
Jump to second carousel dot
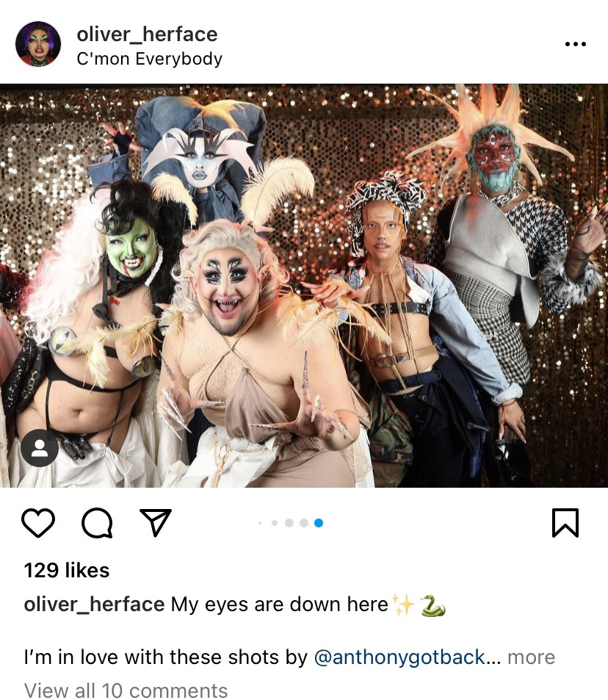tap(275, 523)
